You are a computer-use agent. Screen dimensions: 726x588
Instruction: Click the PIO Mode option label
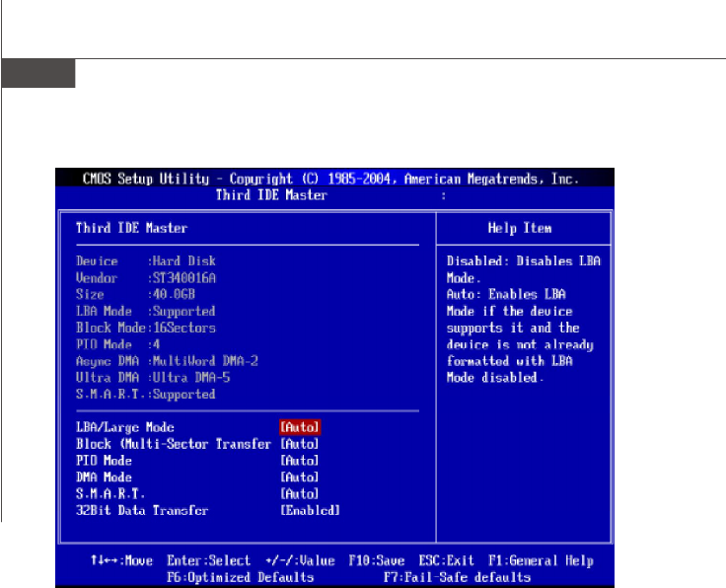pos(104,460)
